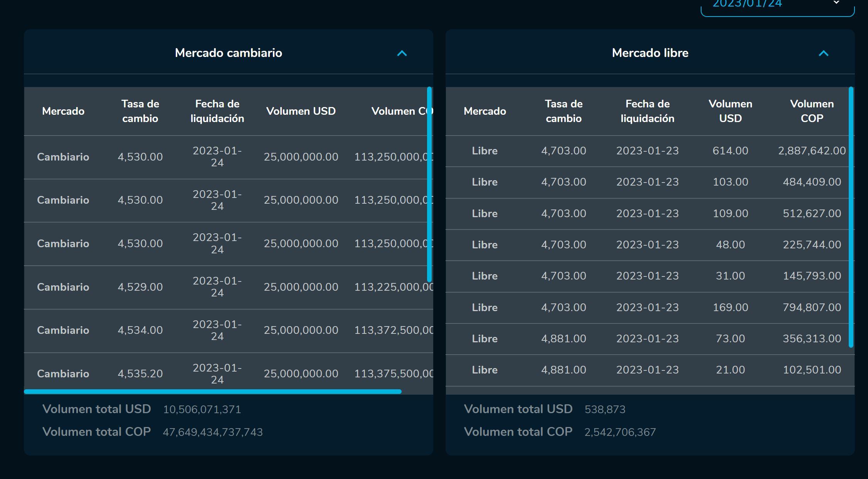Click the Mercado libre panel title

[x=650, y=53]
